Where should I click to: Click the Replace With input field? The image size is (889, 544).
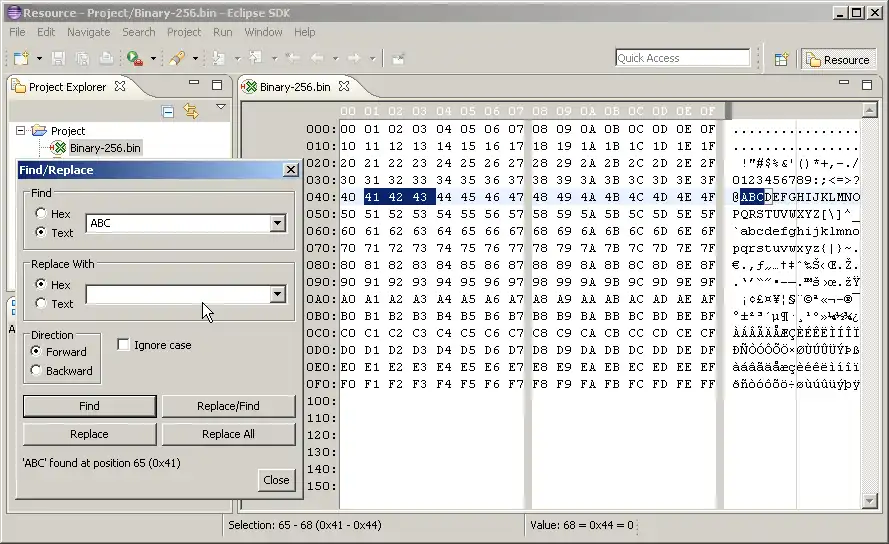177,294
